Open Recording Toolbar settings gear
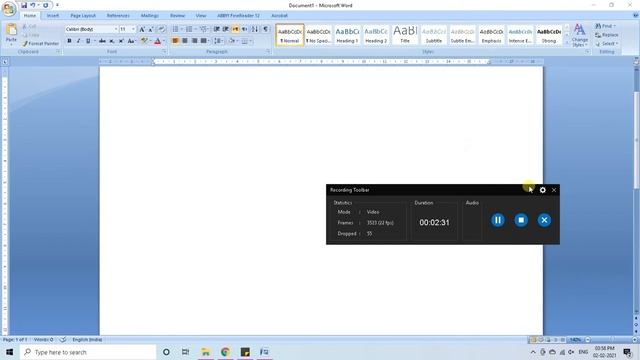The width and height of the screenshot is (640, 360). (542, 190)
